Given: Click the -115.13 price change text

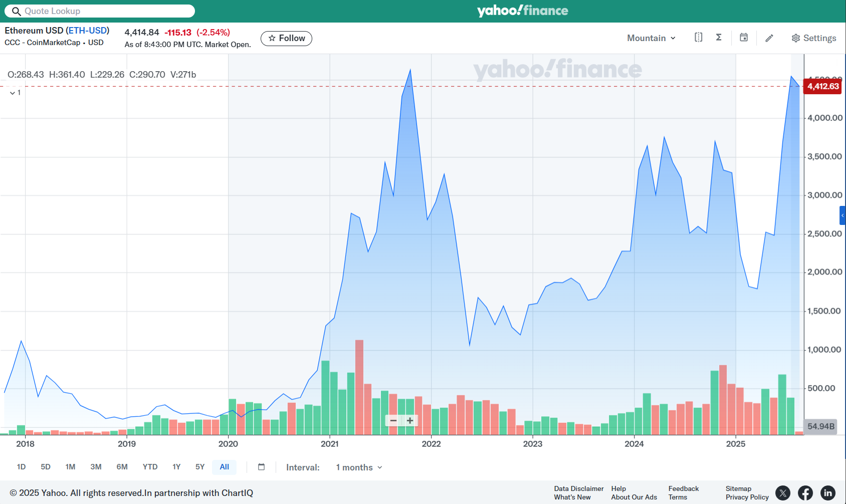Looking at the screenshot, I should click(x=178, y=33).
